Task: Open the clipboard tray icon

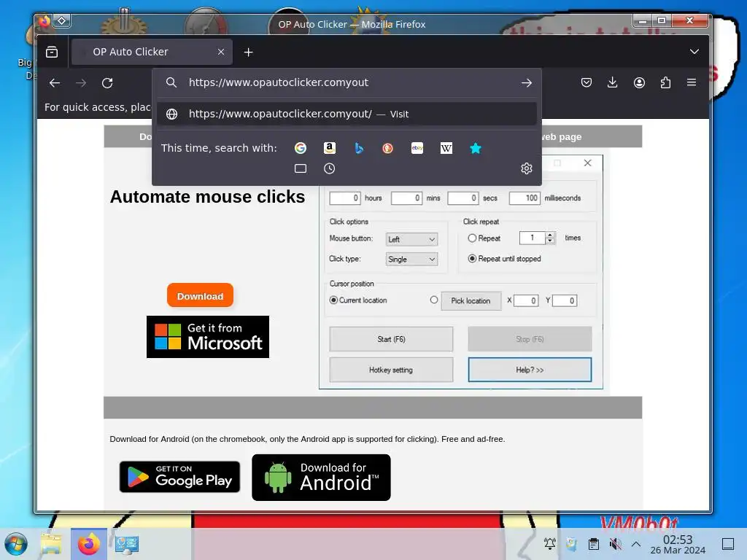Action: [594, 543]
